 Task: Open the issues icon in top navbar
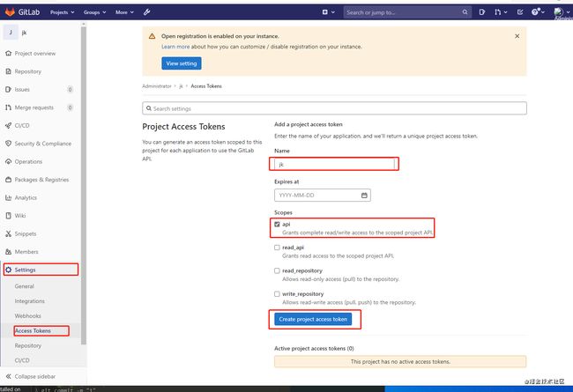pyautogui.click(x=482, y=12)
